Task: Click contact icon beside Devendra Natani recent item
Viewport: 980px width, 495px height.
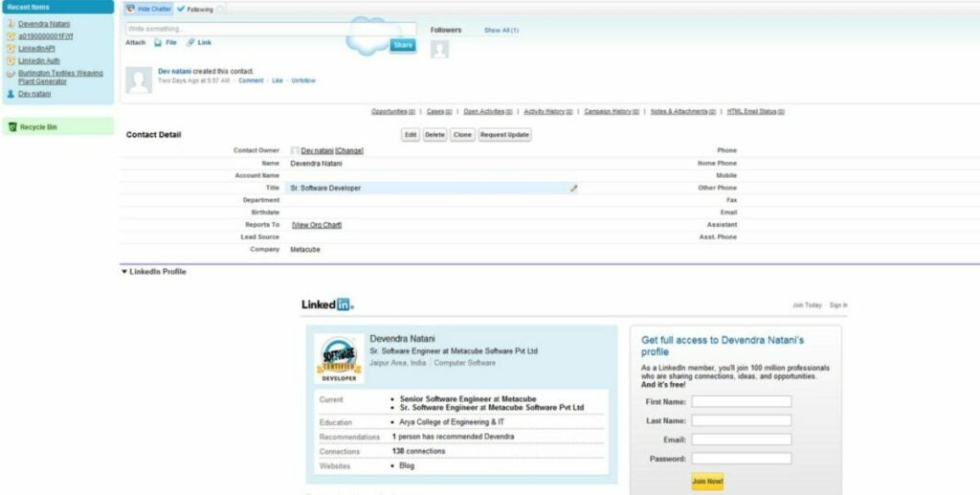Action: point(11,24)
